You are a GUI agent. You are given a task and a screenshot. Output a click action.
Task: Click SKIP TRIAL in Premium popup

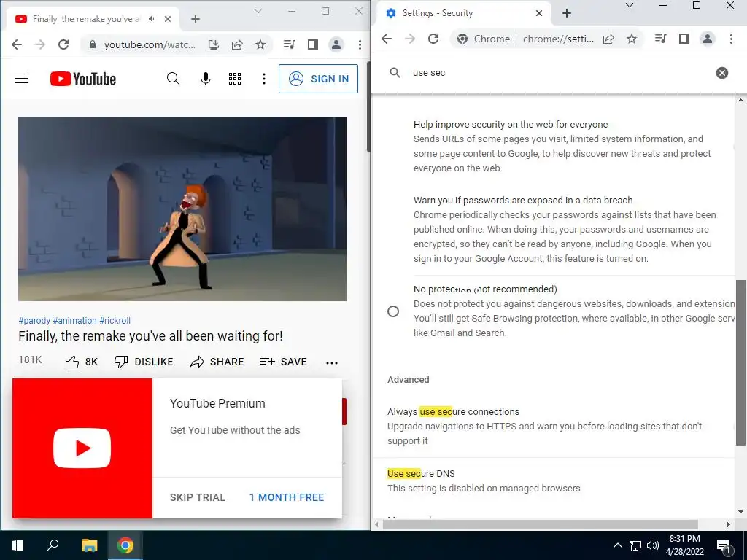pos(197,497)
